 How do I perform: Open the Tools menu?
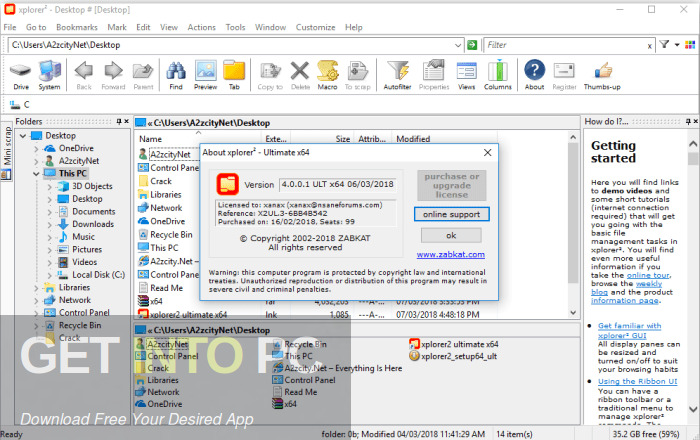235,27
